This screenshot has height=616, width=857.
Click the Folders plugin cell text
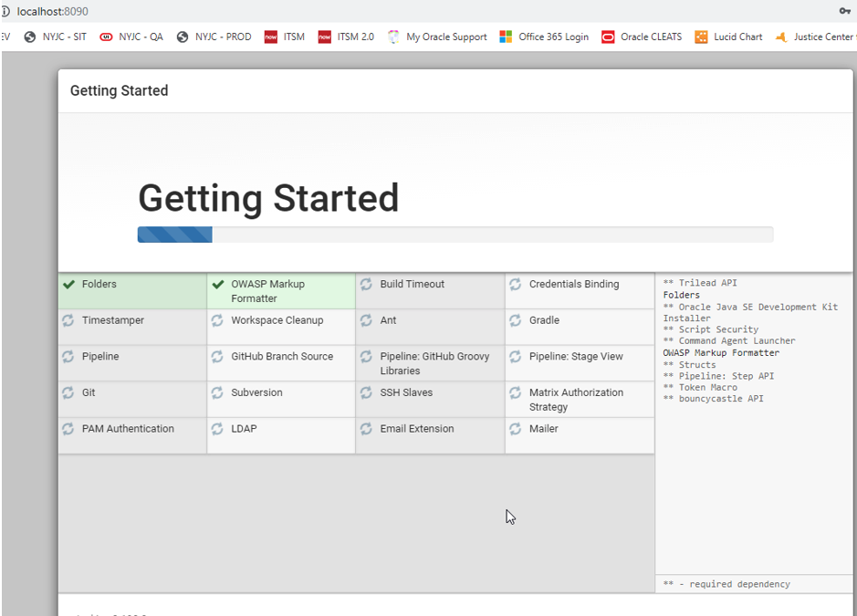[99, 284]
